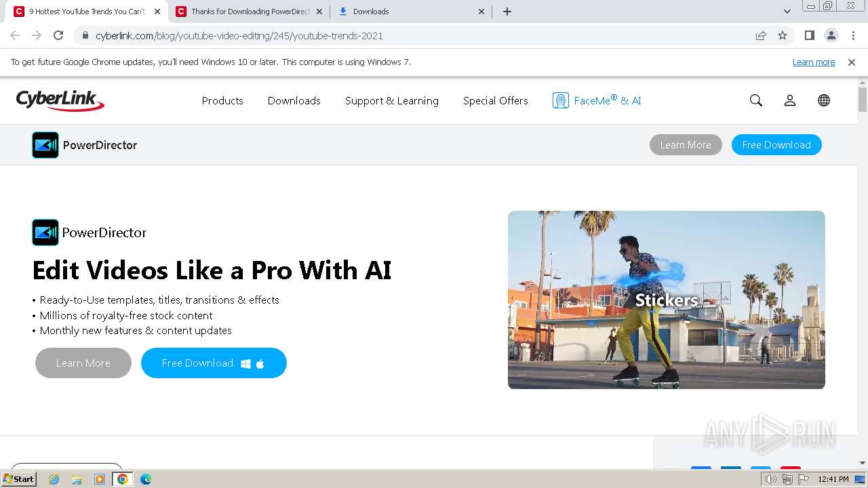The image size is (868, 488).
Task: Click 'Monthly new features & content updates' text
Action: [136, 331]
